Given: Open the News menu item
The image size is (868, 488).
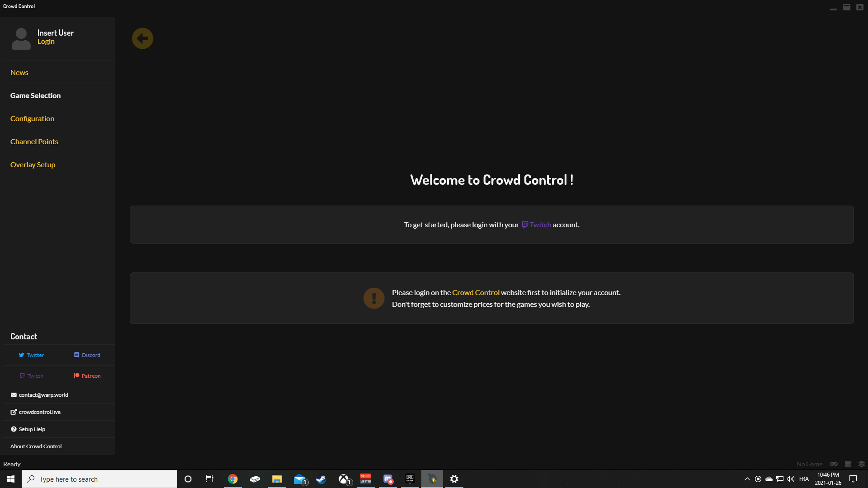Looking at the screenshot, I should (x=19, y=73).
